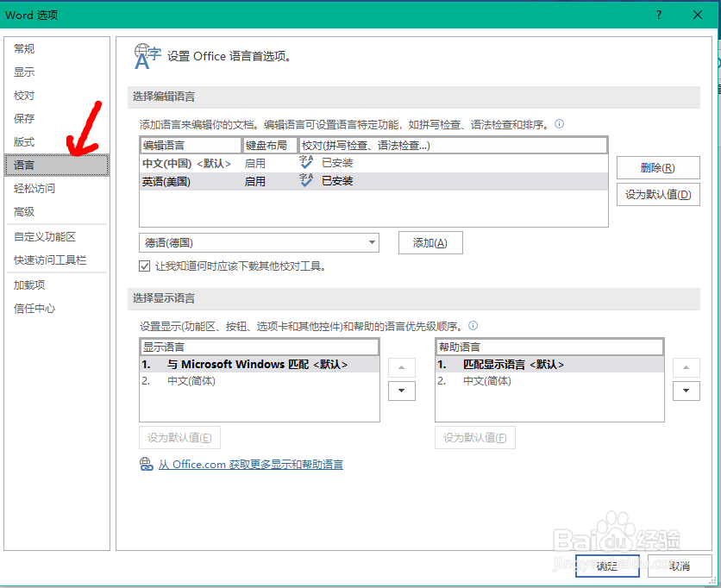Click the 添加(A) button
The image size is (721, 588).
click(429, 242)
